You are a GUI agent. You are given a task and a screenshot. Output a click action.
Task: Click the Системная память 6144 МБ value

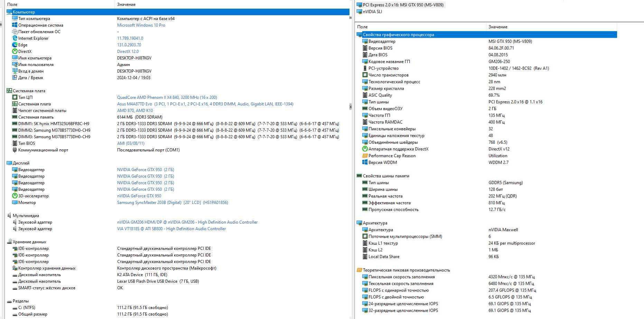point(140,117)
